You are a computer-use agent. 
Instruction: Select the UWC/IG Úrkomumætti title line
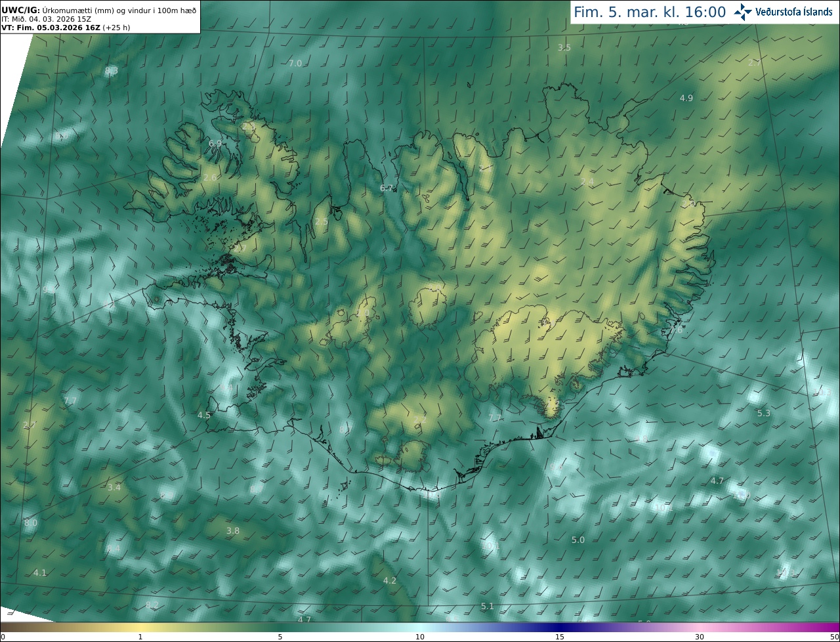tap(98, 9)
